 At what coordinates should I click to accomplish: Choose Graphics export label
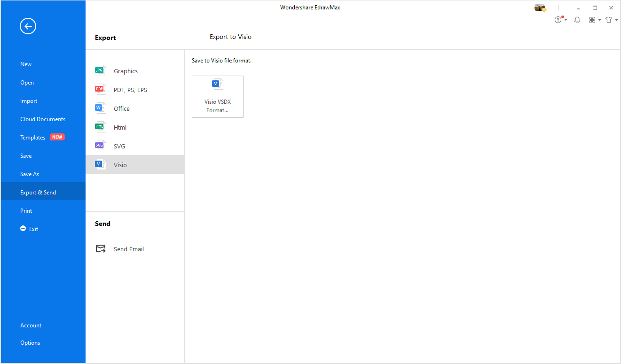click(126, 71)
